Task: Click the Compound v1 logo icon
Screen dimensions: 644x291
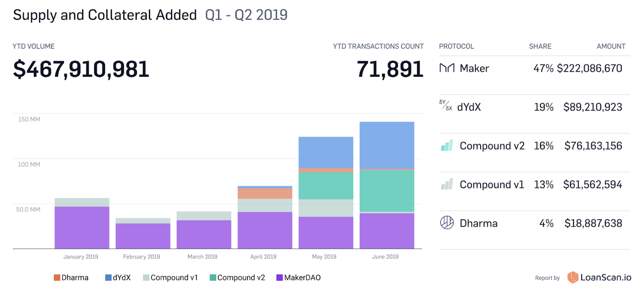Action: click(447, 184)
